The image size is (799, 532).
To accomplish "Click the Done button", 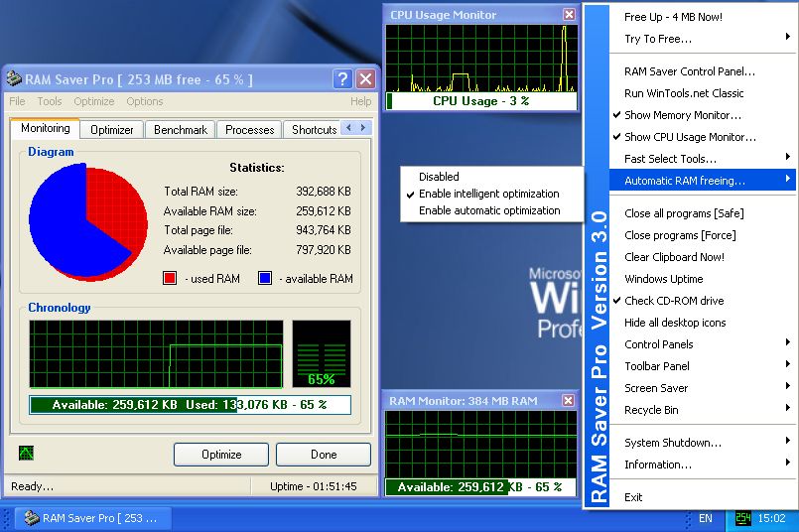I will pyautogui.click(x=323, y=455).
